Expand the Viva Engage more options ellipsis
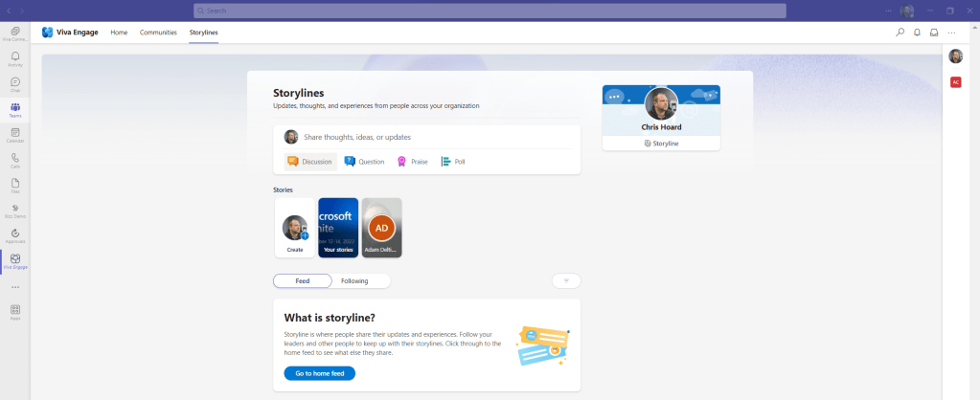This screenshot has height=400, width=980. tap(951, 33)
